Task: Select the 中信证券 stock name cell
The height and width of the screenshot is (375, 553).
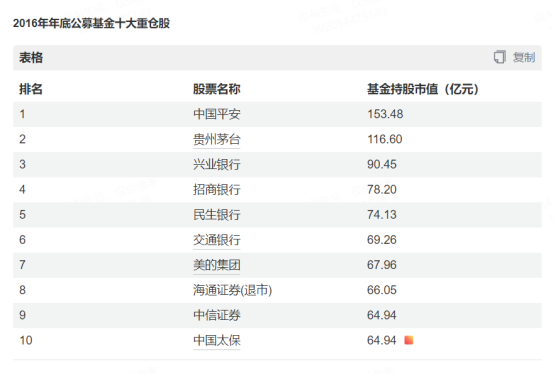Action: [x=217, y=315]
